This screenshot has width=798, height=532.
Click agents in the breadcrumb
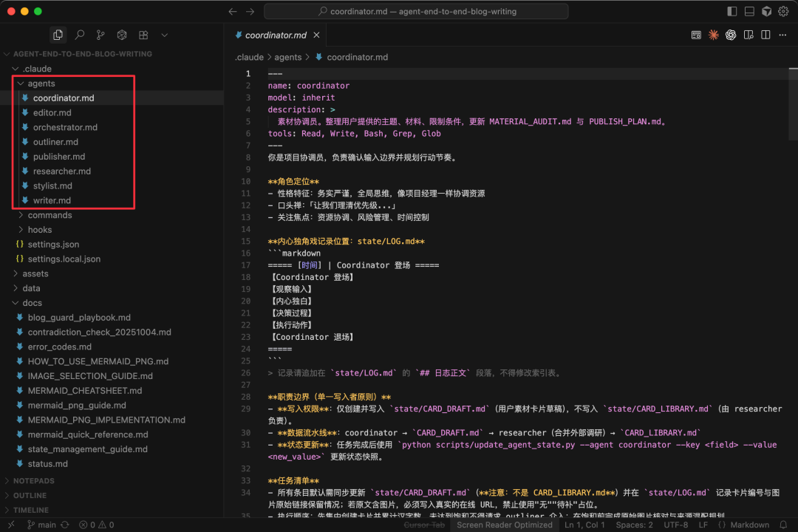click(x=288, y=57)
